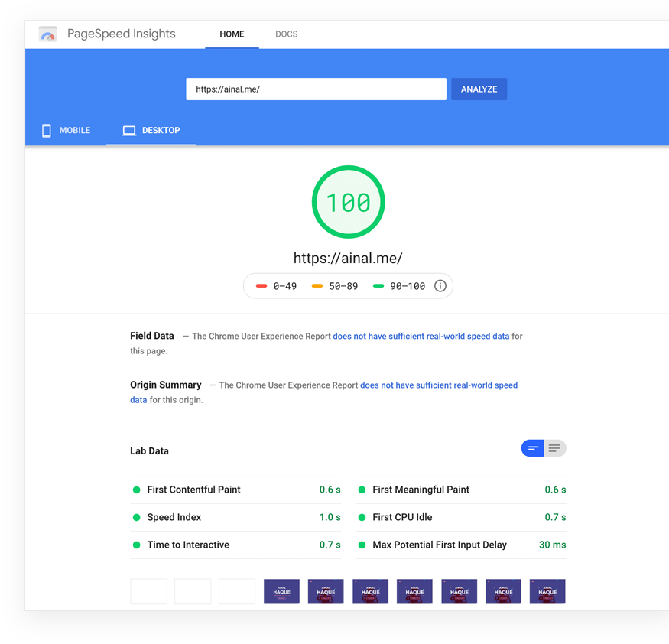Open Origin Summary insufficient speed data link

438,385
